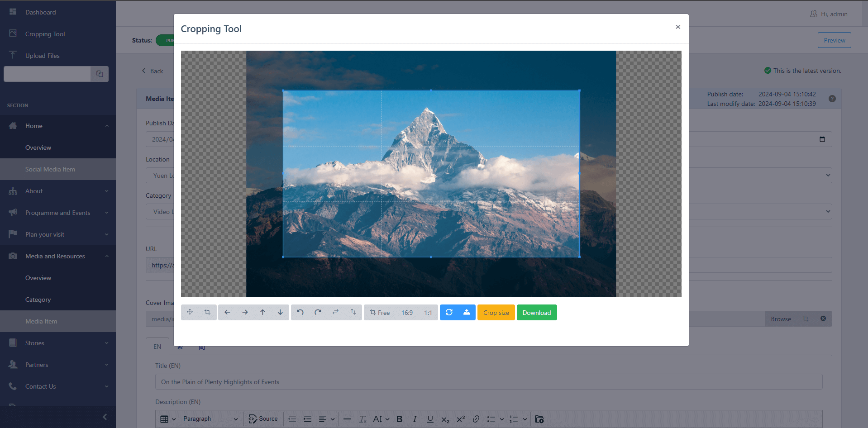Reset the crop area with refresh icon
868x428 pixels.
pyautogui.click(x=448, y=312)
